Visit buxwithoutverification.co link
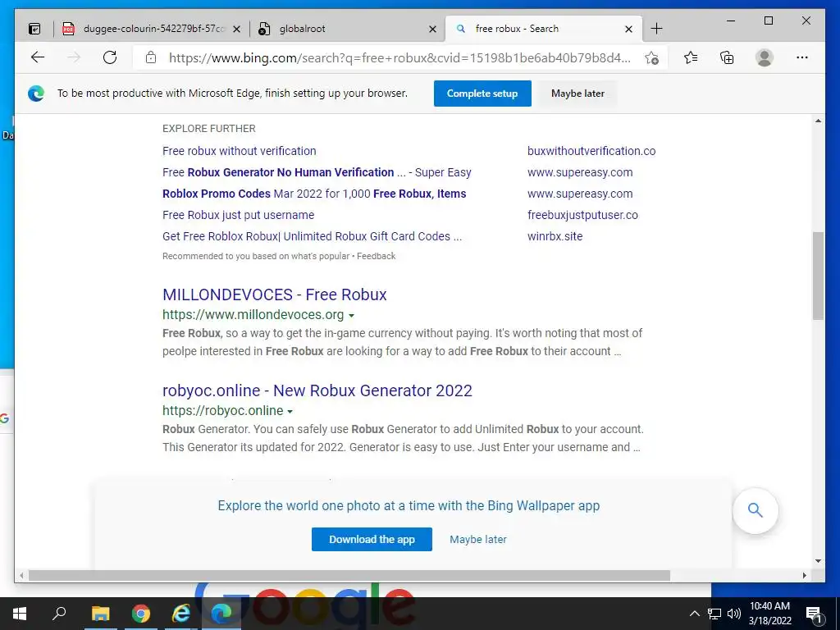This screenshot has height=630, width=840. (x=591, y=151)
